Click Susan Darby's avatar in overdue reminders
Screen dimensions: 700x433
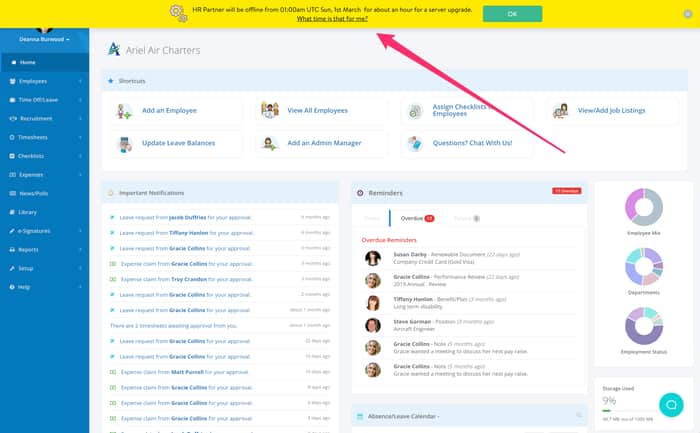coord(373,258)
